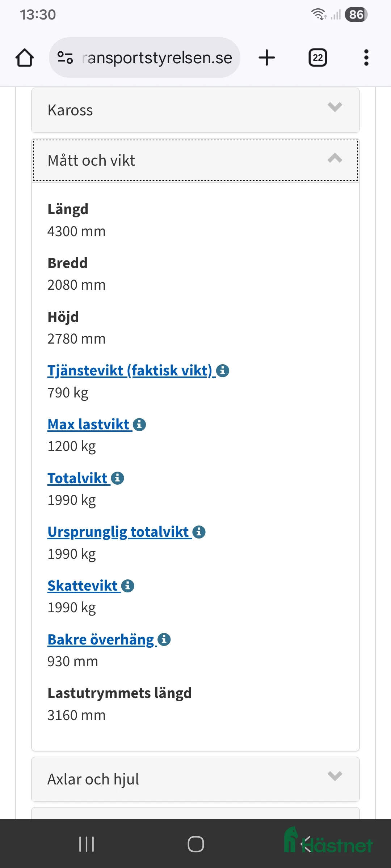Click the Bakre överhäng info icon
The width and height of the screenshot is (391, 868).
coord(164,639)
